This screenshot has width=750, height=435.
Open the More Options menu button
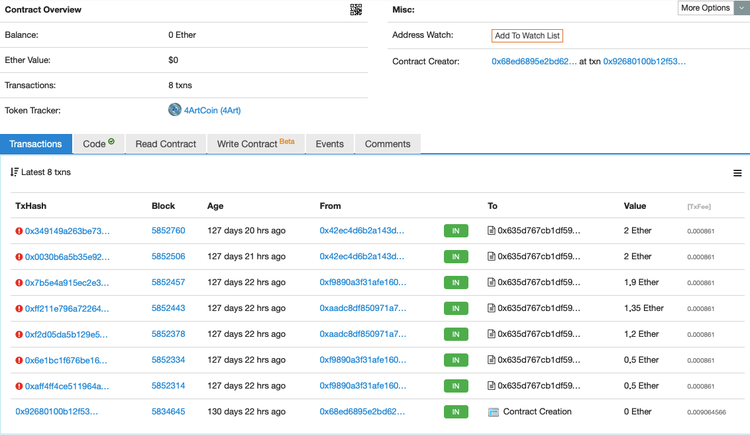pyautogui.click(x=706, y=8)
